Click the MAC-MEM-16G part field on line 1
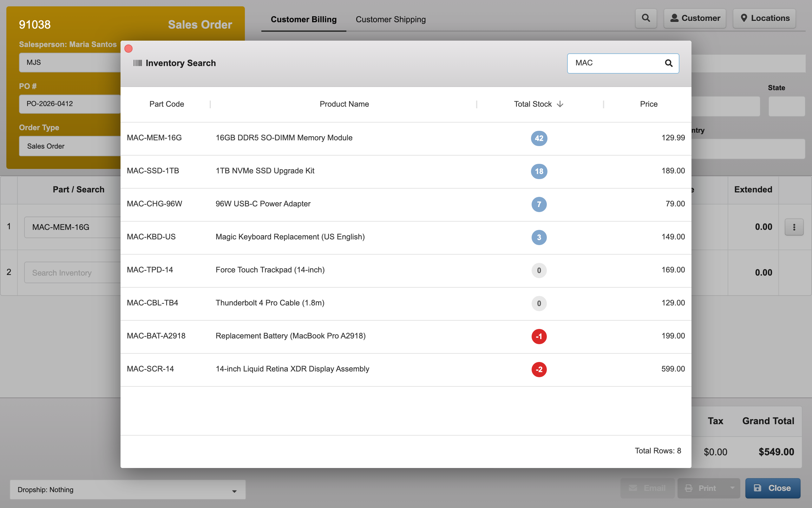Image resolution: width=812 pixels, height=508 pixels. 72,227
